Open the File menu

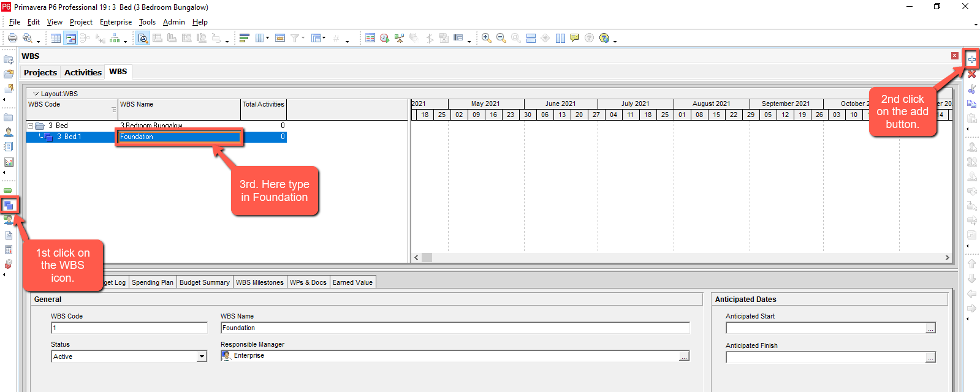coord(15,22)
